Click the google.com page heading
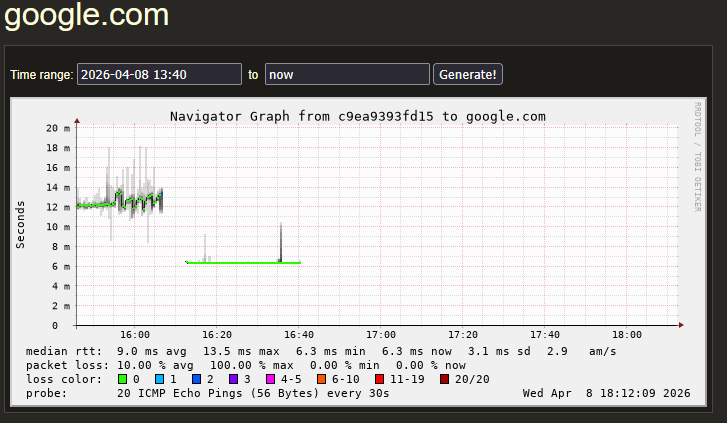Viewport: 727px width, 423px height. point(86,14)
